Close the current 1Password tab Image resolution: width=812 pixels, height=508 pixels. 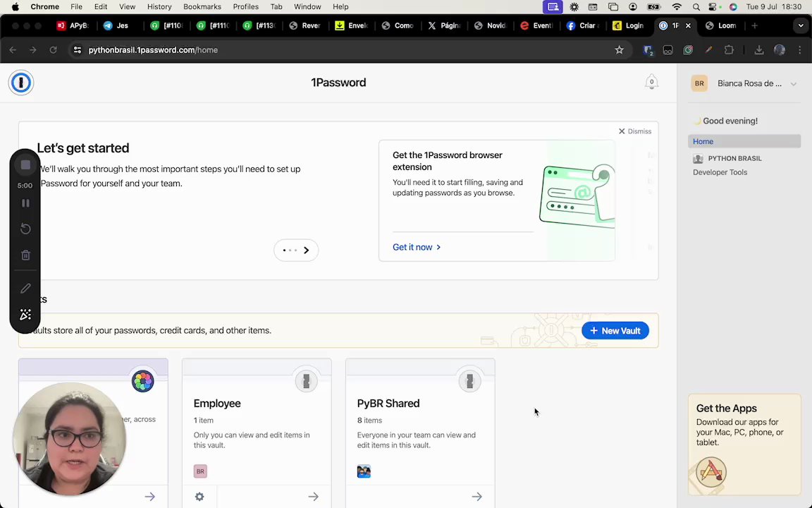[688, 25]
